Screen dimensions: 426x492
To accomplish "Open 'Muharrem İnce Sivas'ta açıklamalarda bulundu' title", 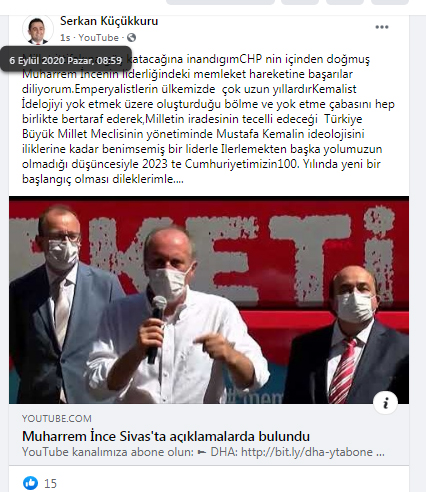I will [x=166, y=436].
